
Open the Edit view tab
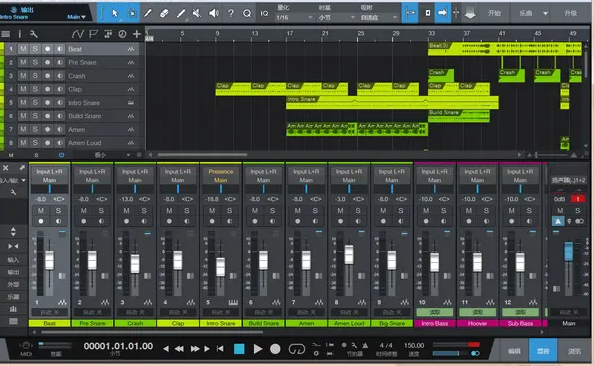tap(514, 351)
